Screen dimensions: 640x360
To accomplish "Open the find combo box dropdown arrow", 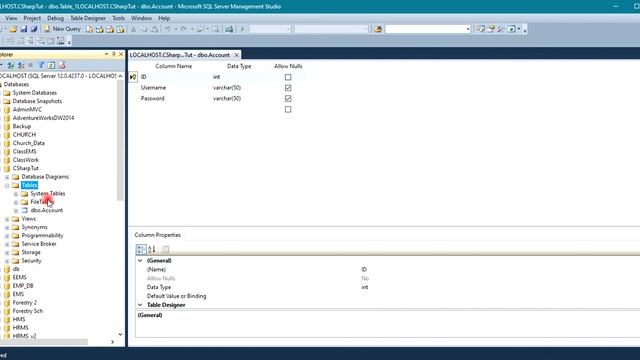I will 468,29.
